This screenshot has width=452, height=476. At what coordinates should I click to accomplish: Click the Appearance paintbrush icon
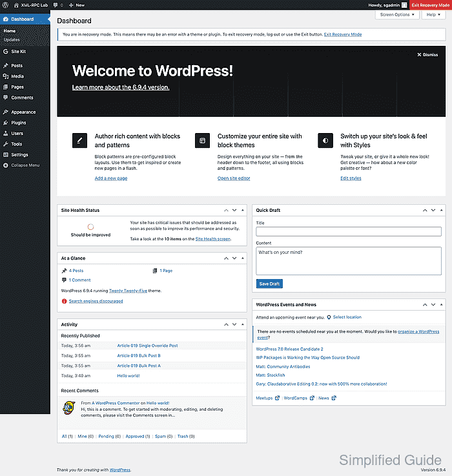pyautogui.click(x=6, y=112)
